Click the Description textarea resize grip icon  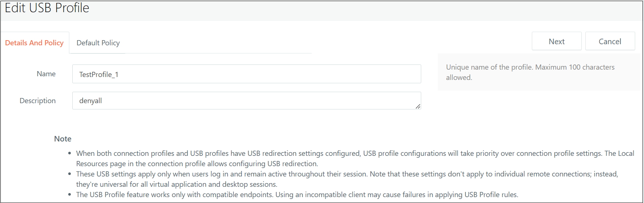pyautogui.click(x=418, y=106)
